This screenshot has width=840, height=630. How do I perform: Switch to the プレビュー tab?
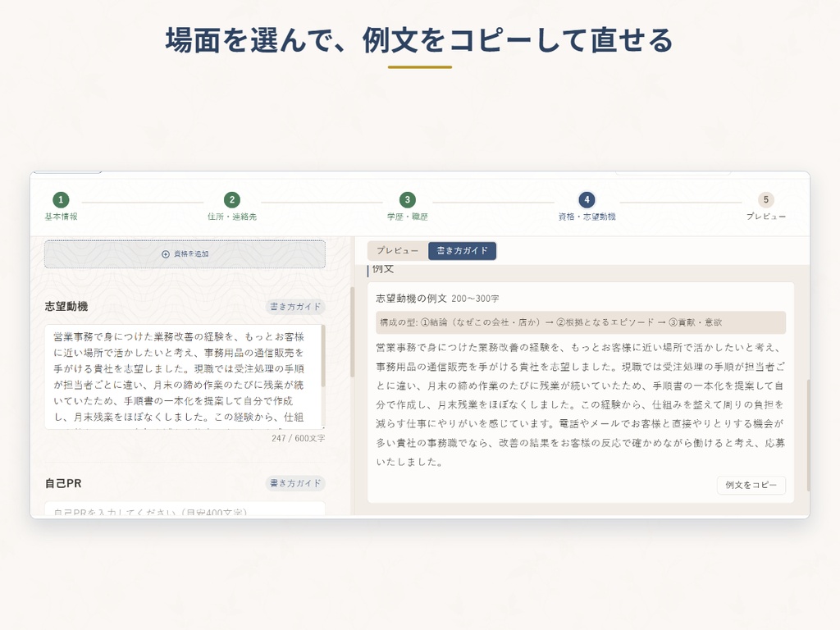click(398, 251)
